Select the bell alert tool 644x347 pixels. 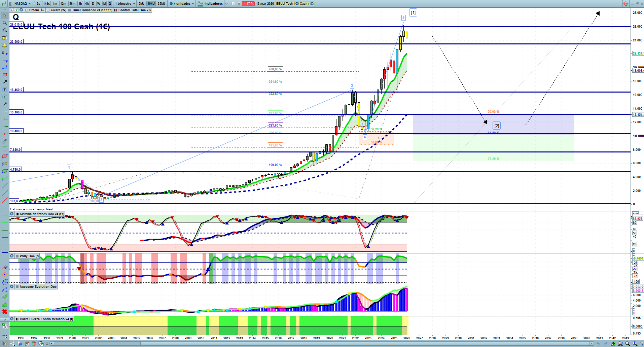(5, 45)
